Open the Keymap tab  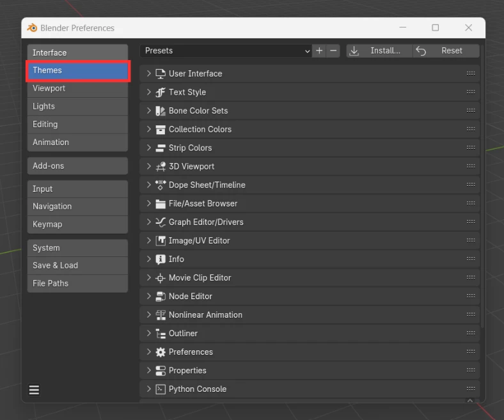(x=77, y=224)
